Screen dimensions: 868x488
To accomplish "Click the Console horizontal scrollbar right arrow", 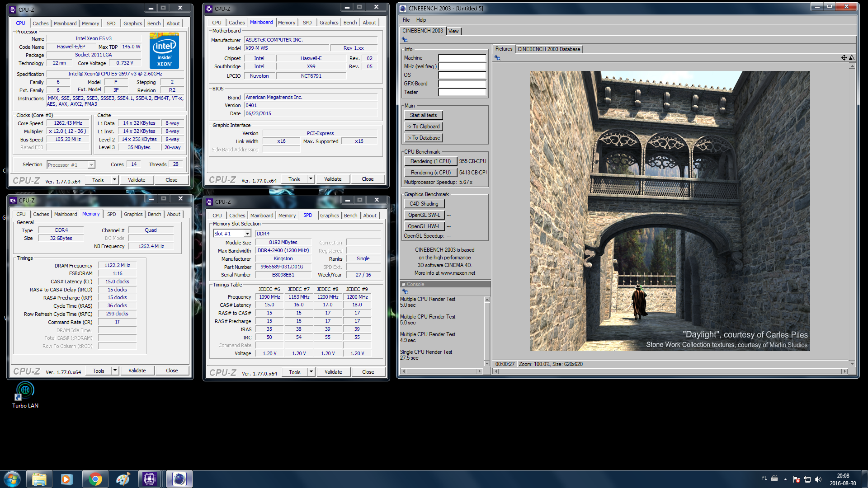I will tap(480, 371).
